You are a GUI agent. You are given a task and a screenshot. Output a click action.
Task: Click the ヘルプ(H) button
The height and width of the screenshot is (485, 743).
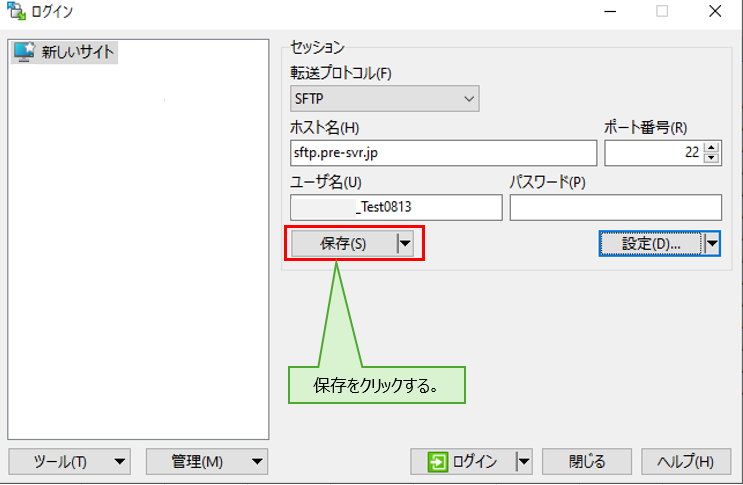point(685,461)
